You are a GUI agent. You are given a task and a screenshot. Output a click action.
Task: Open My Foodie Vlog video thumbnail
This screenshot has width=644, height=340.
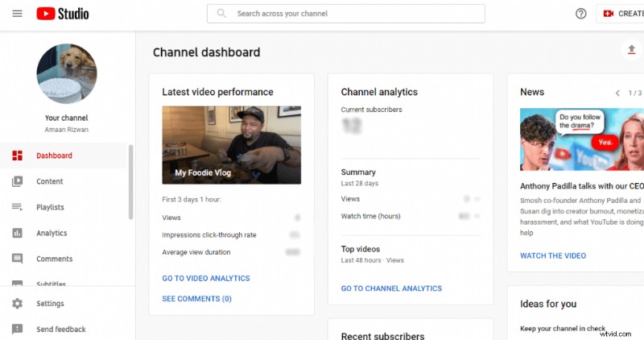(231, 145)
